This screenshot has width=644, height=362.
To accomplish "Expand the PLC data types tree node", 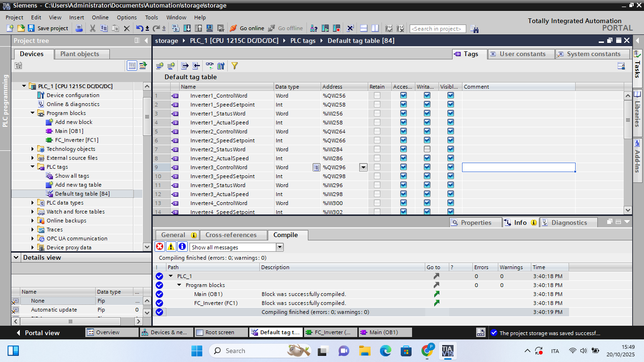I will tap(33, 203).
